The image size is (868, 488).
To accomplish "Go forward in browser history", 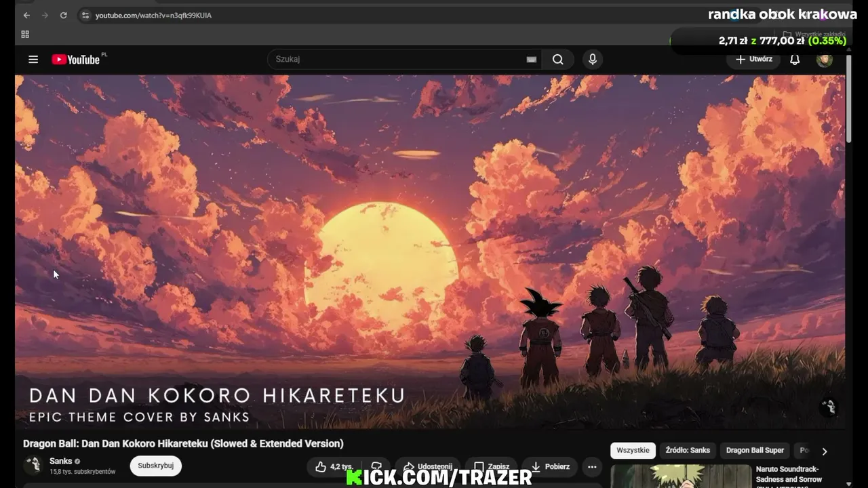I will click(45, 15).
